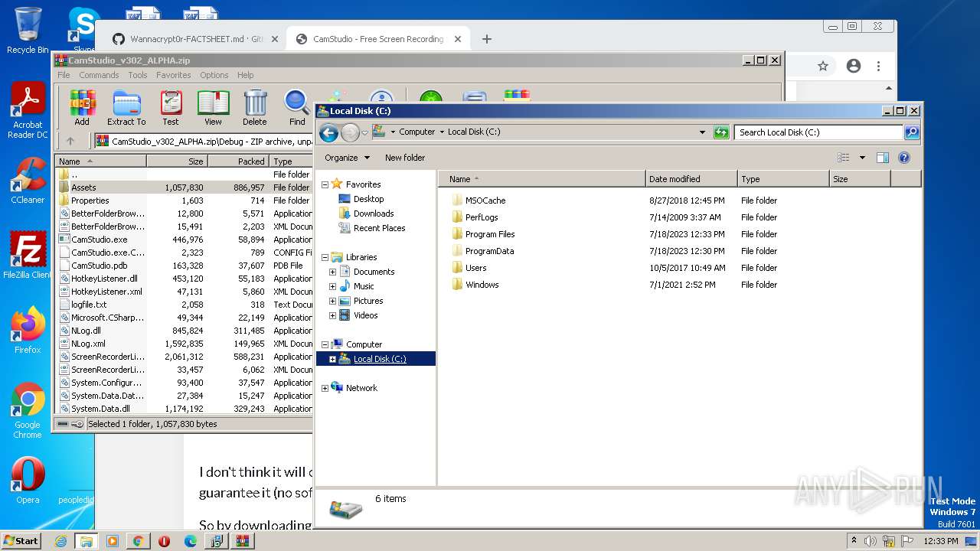The image size is (980, 551).
Task: Expand the Videos library node
Action: click(x=332, y=315)
